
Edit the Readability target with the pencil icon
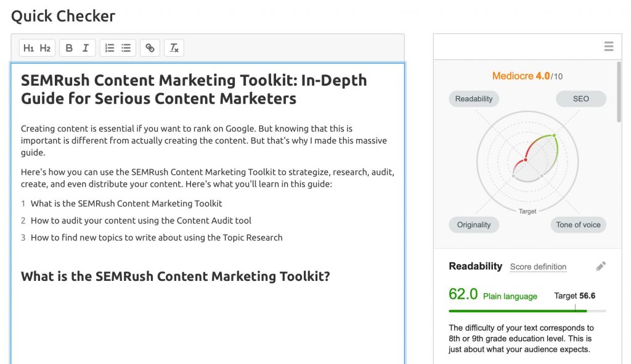[601, 265]
